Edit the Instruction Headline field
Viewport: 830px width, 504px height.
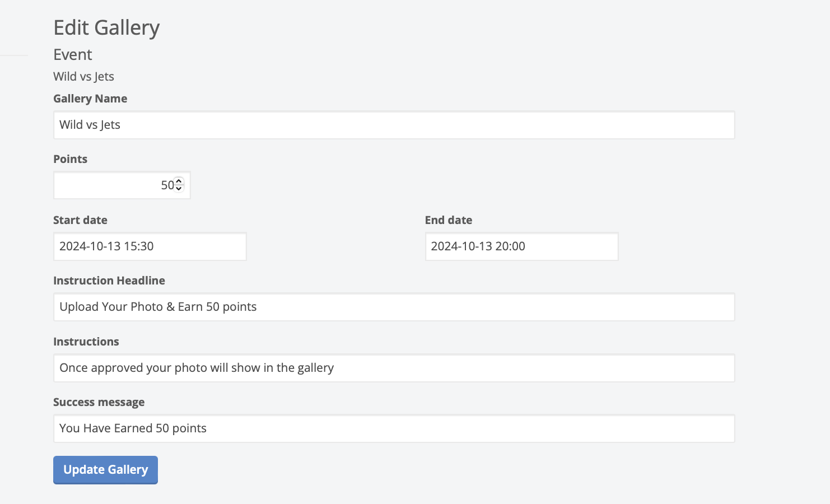(394, 307)
